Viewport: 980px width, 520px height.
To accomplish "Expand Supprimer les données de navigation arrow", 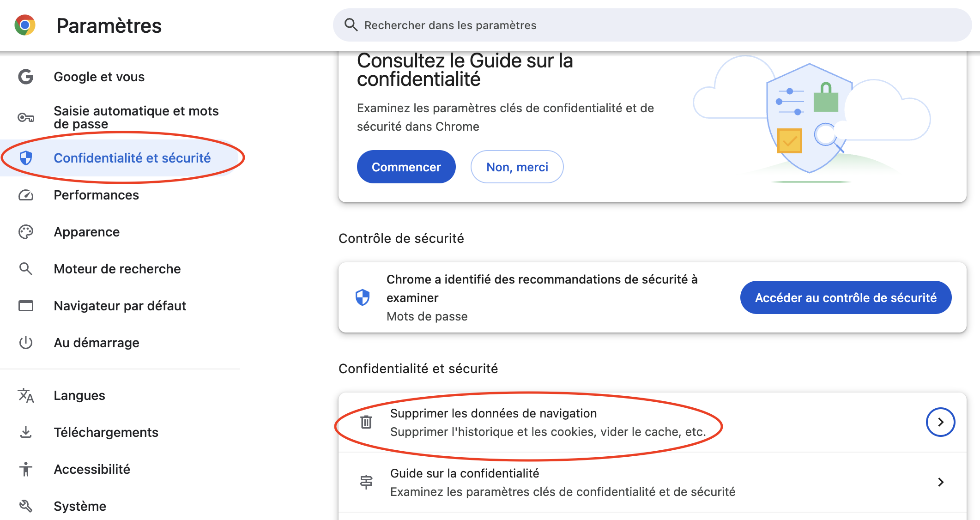I will click(940, 422).
